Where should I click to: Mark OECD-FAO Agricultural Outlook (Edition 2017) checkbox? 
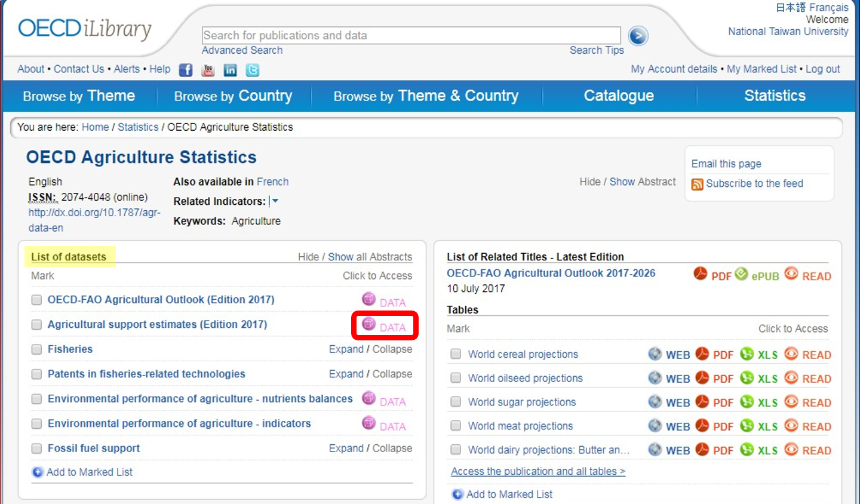click(x=36, y=300)
